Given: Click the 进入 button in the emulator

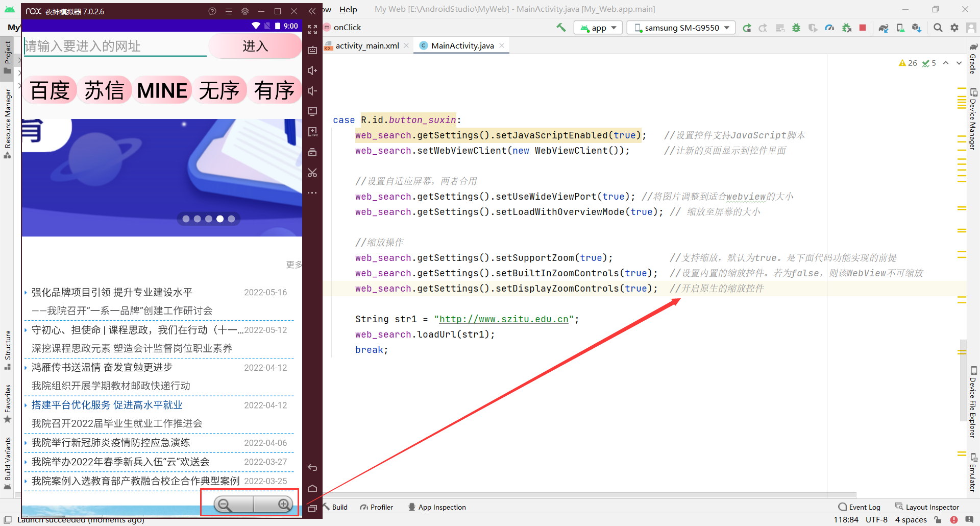Looking at the screenshot, I should click(x=255, y=46).
